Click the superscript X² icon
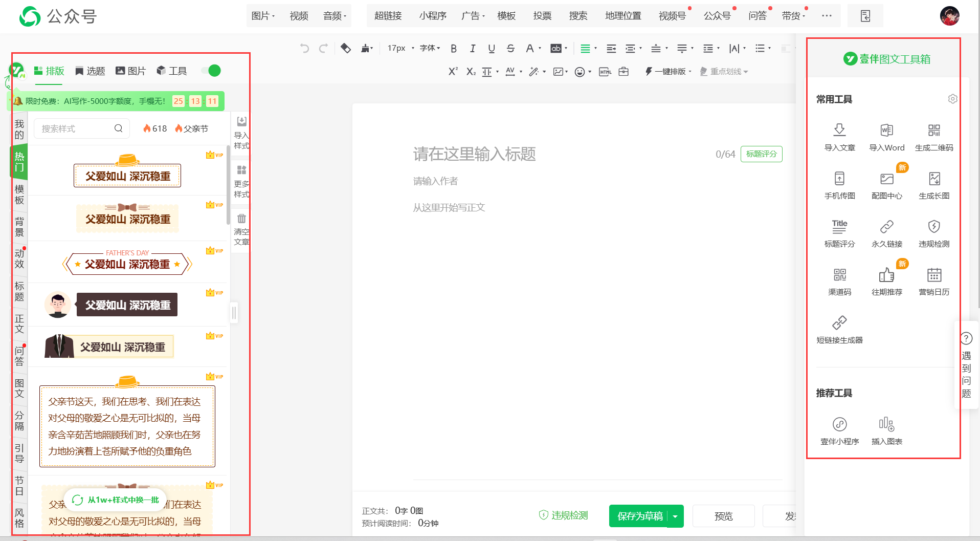Screen dimensions: 980x541 453,72
